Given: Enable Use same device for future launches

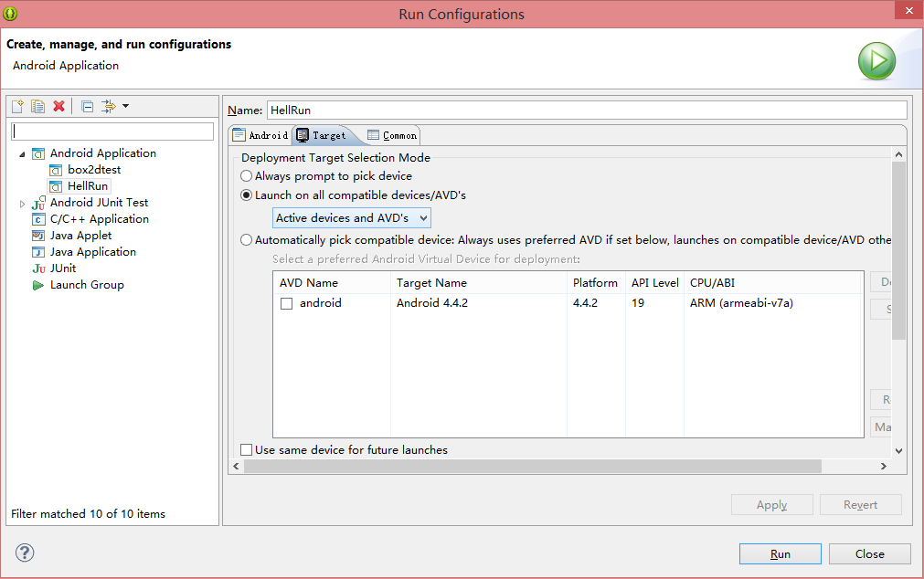Looking at the screenshot, I should click(247, 450).
